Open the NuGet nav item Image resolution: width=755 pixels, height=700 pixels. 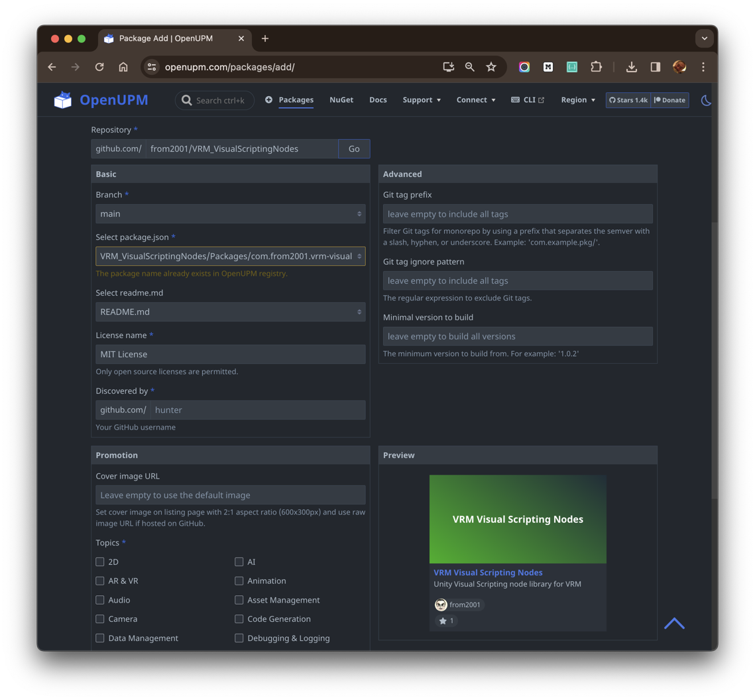(x=341, y=100)
